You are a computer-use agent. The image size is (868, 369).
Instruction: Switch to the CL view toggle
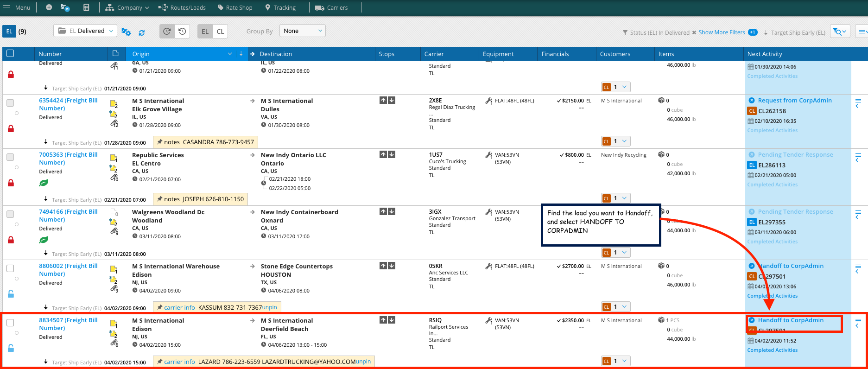coord(220,31)
